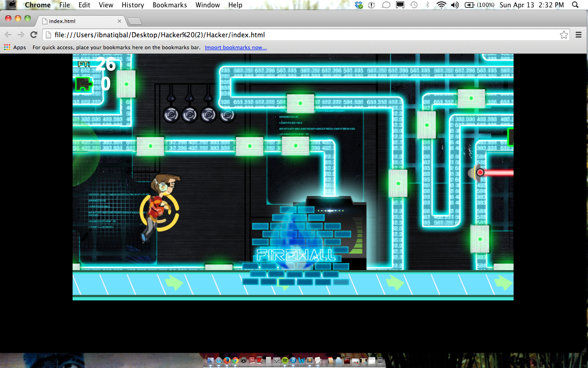Open the File menu

click(x=65, y=5)
